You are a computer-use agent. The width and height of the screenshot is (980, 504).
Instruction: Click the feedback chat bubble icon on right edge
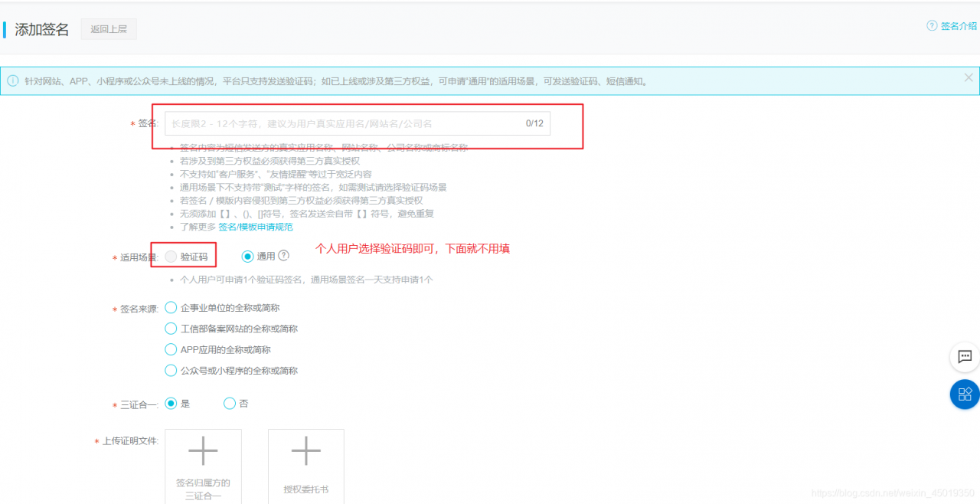point(964,357)
